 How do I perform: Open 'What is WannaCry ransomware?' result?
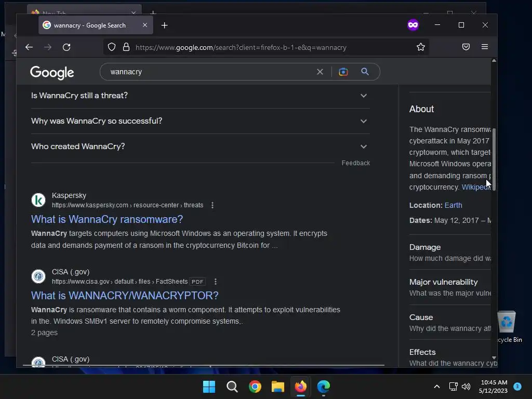(107, 220)
